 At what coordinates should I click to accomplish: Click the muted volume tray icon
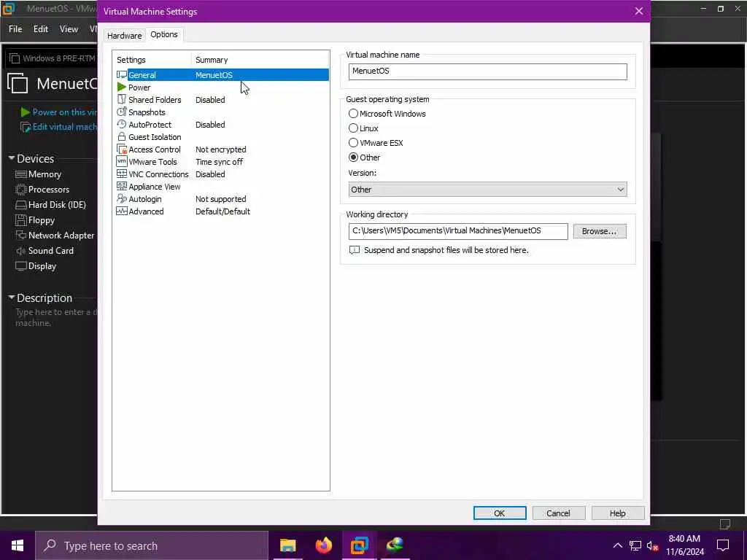click(652, 545)
